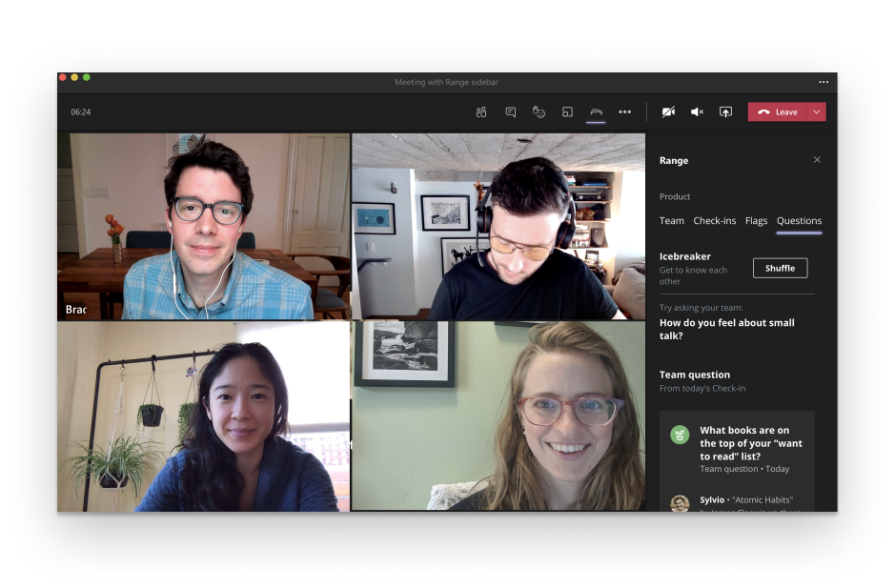Unmute the microphone
This screenshot has width=895, height=588.
(697, 112)
